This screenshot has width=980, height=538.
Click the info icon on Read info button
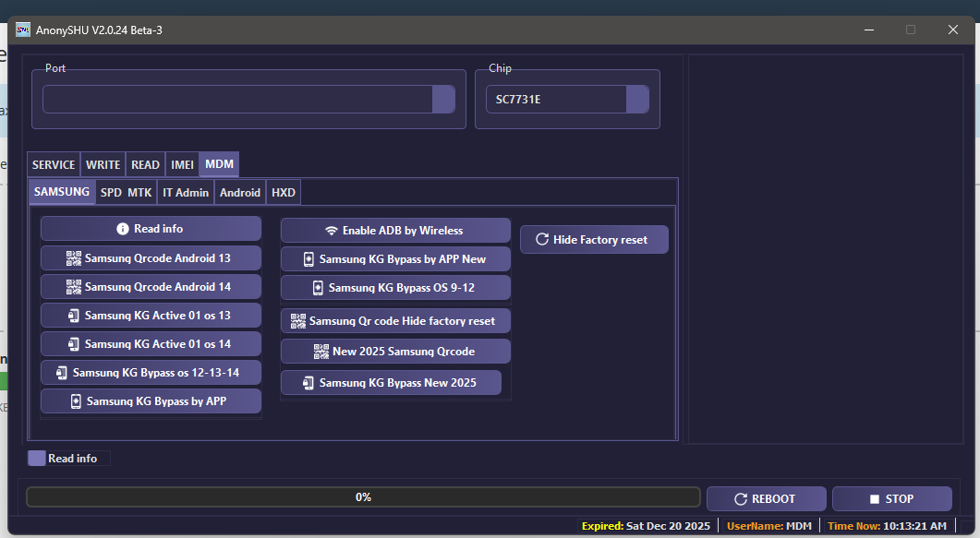click(x=123, y=229)
